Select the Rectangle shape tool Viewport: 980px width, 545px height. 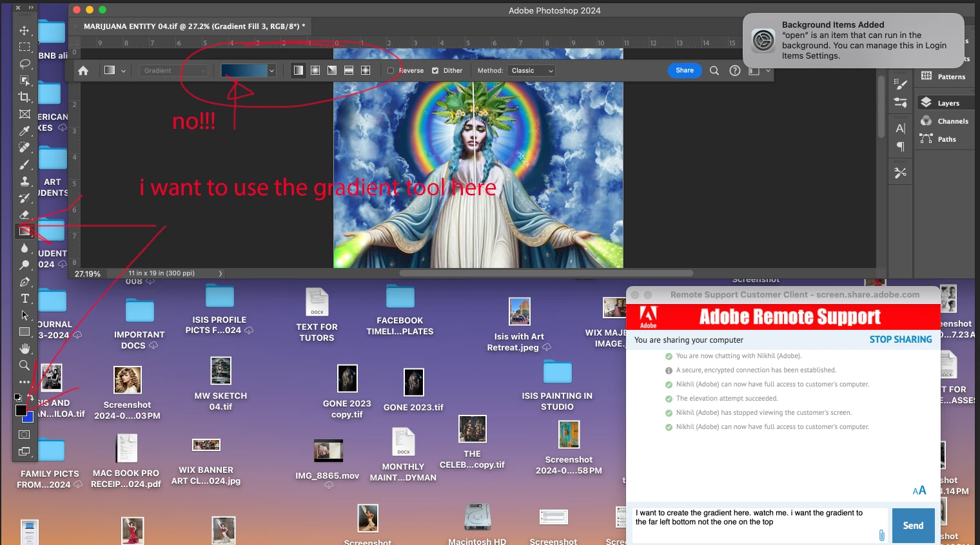[x=24, y=332]
